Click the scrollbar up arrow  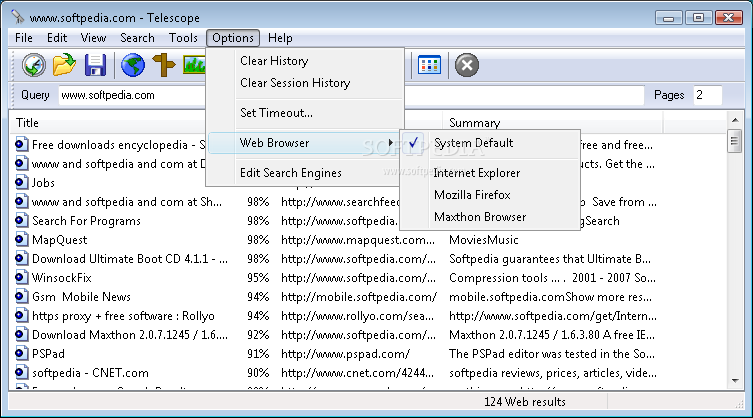[x=735, y=120]
